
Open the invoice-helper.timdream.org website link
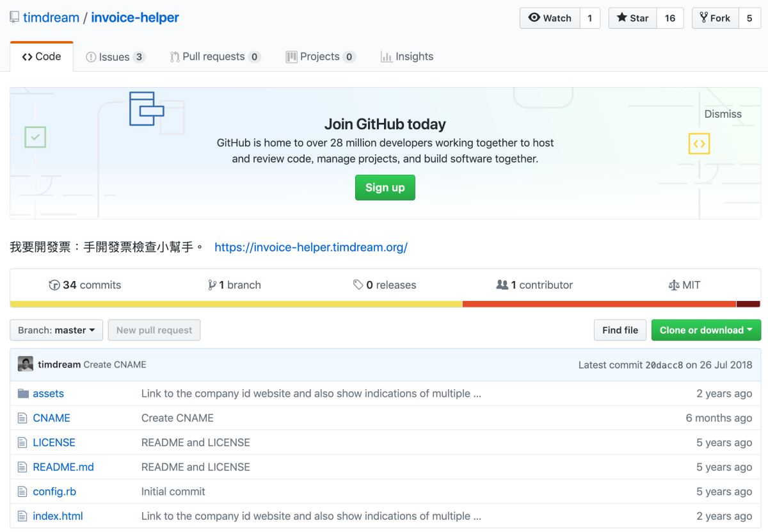[x=311, y=247]
